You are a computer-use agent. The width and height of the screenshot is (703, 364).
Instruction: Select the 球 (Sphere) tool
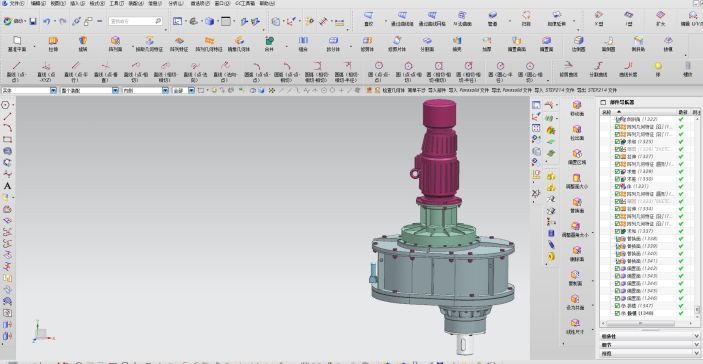pos(658,69)
